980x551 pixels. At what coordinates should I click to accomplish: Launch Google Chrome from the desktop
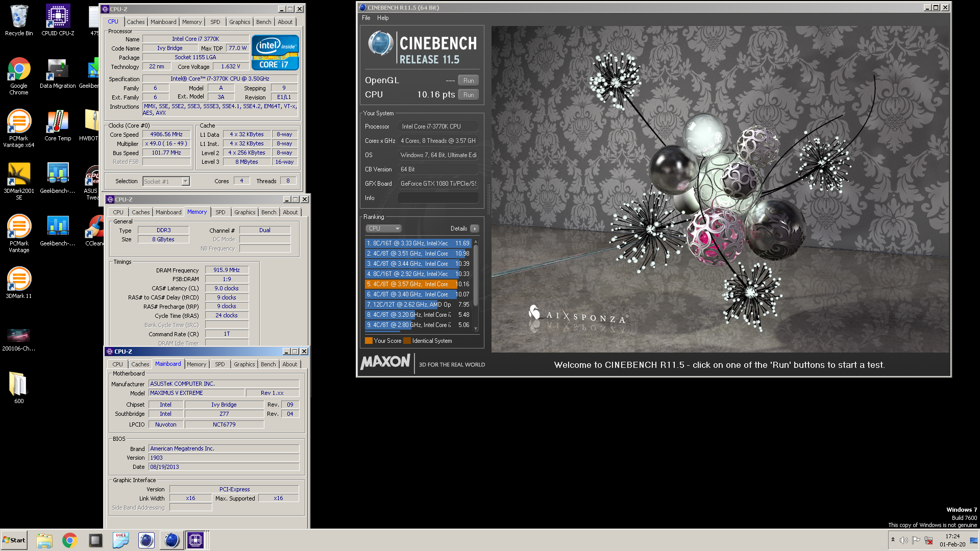(19, 76)
